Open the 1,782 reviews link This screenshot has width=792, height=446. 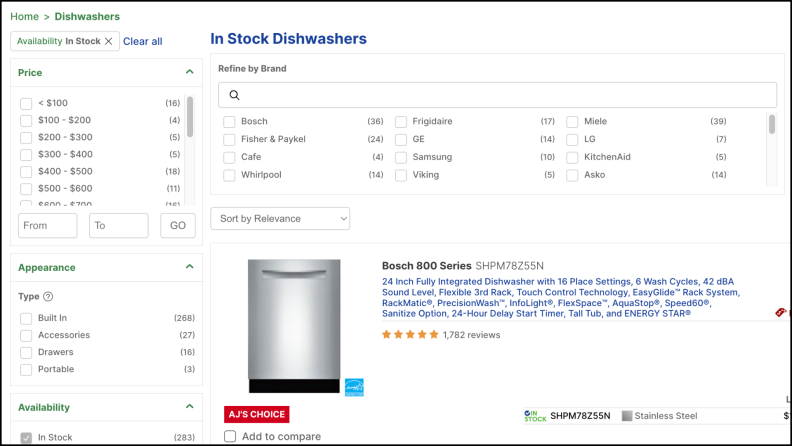471,335
